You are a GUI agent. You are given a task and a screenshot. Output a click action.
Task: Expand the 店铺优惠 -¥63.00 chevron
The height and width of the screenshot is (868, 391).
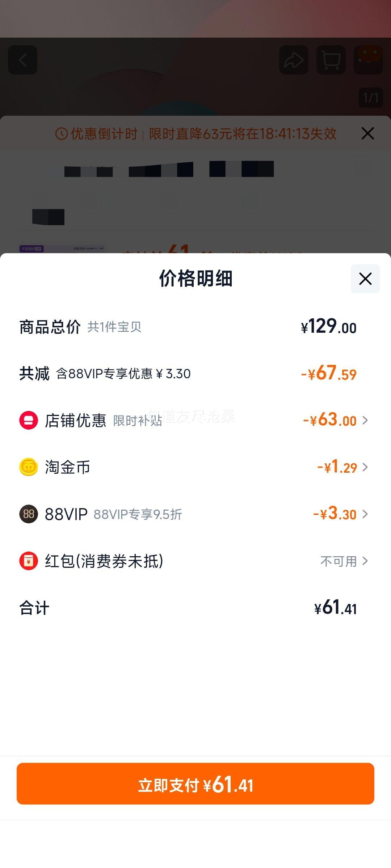(365, 420)
